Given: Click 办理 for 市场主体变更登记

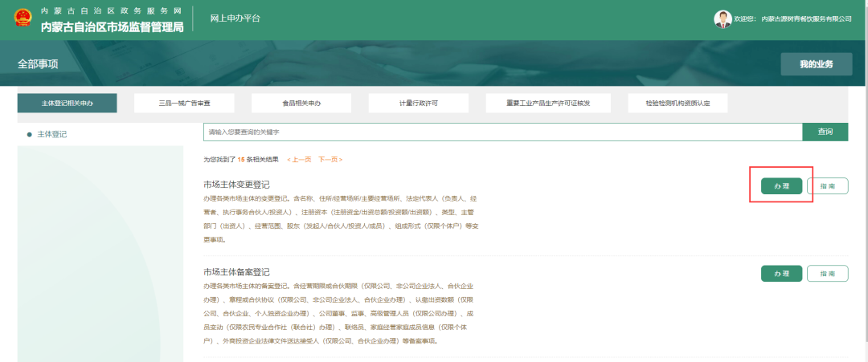Looking at the screenshot, I should click(x=782, y=186).
